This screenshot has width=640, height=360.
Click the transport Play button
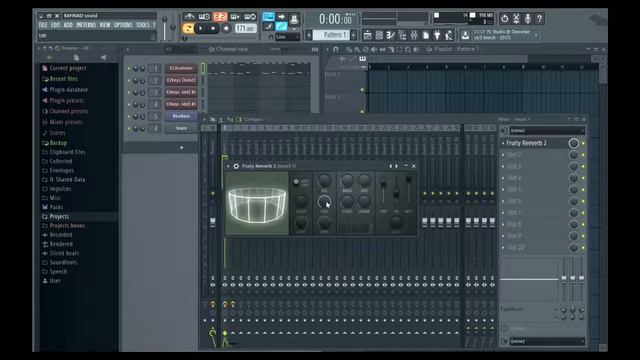coord(200,29)
